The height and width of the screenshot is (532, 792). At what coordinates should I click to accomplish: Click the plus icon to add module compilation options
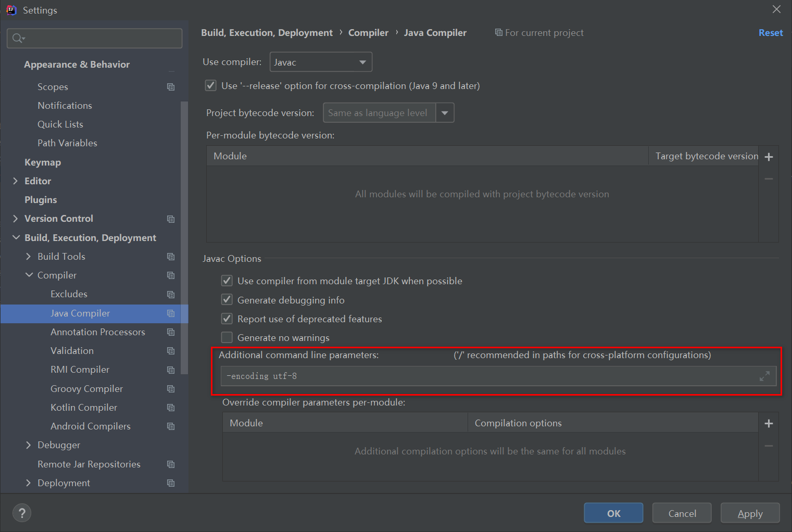769,423
